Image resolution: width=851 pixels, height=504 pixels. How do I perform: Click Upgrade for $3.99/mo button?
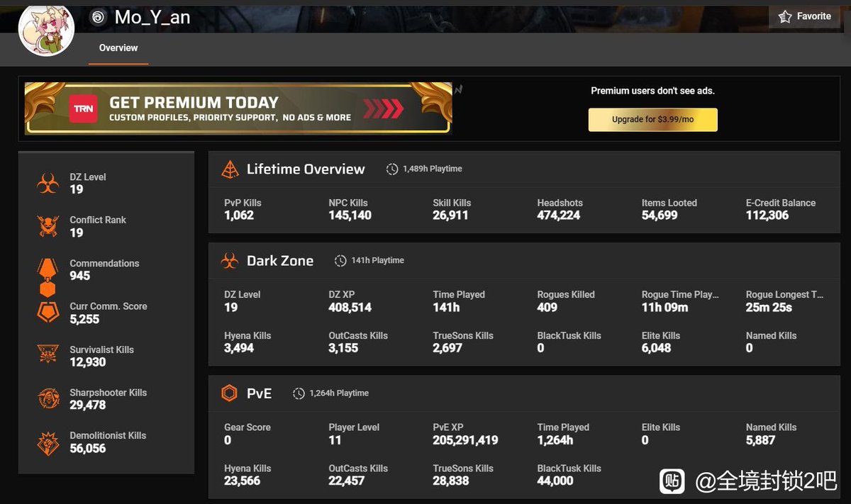click(x=653, y=120)
